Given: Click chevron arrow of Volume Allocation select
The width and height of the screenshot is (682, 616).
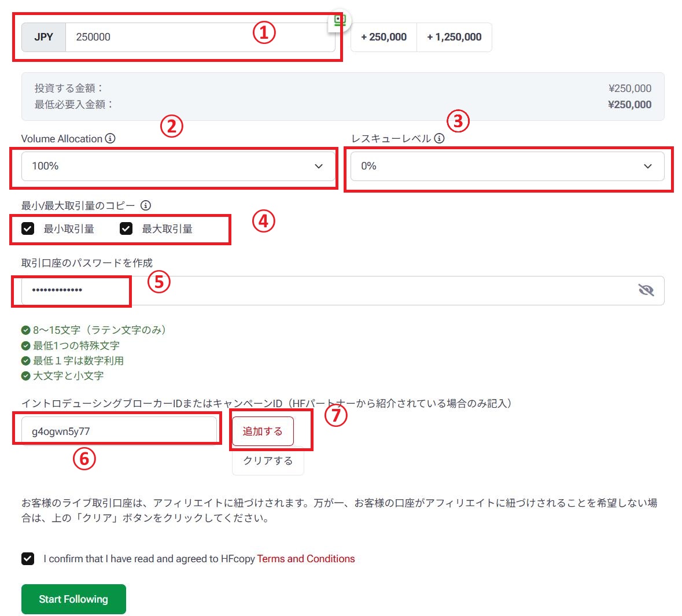Looking at the screenshot, I should [x=319, y=167].
